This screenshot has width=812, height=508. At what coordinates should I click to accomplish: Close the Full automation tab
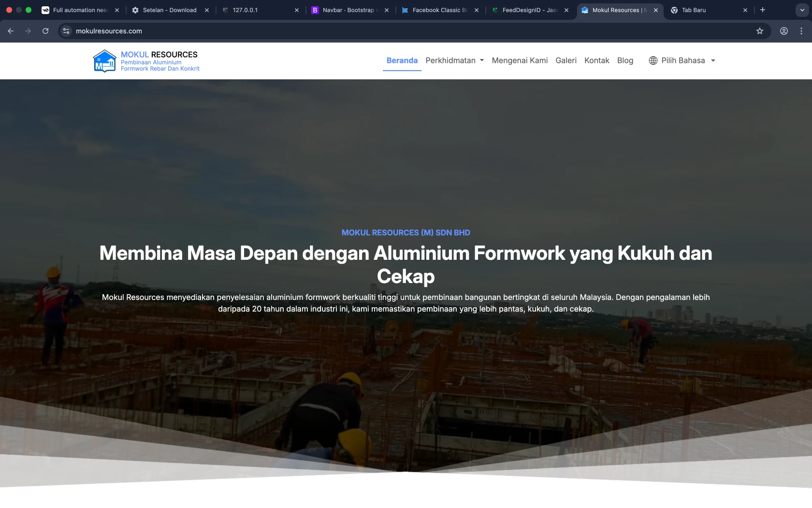coord(117,10)
